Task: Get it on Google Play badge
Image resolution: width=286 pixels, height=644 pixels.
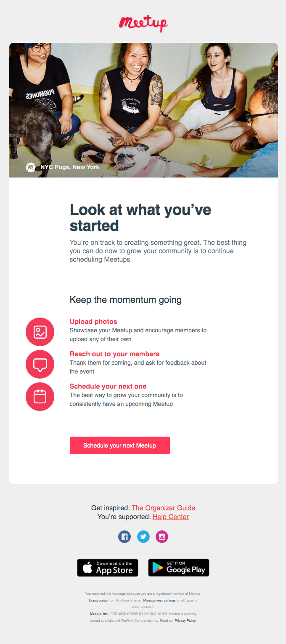Action: tap(179, 568)
